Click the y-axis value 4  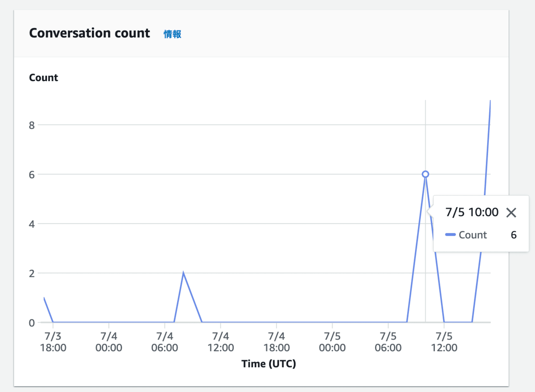pos(32,224)
